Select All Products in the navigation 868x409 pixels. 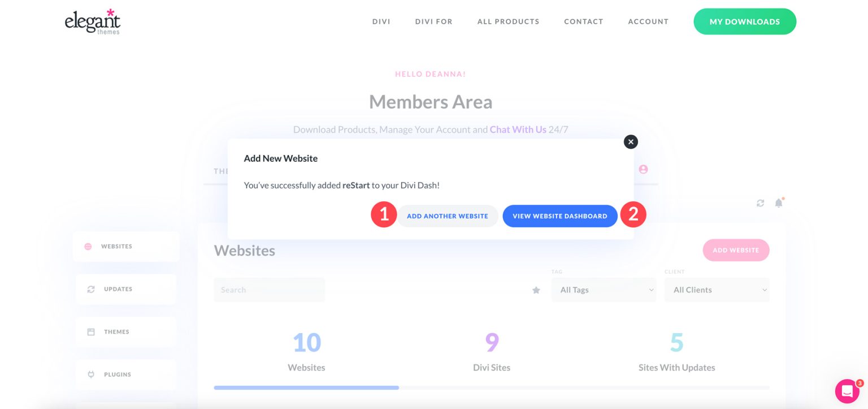[x=508, y=21]
